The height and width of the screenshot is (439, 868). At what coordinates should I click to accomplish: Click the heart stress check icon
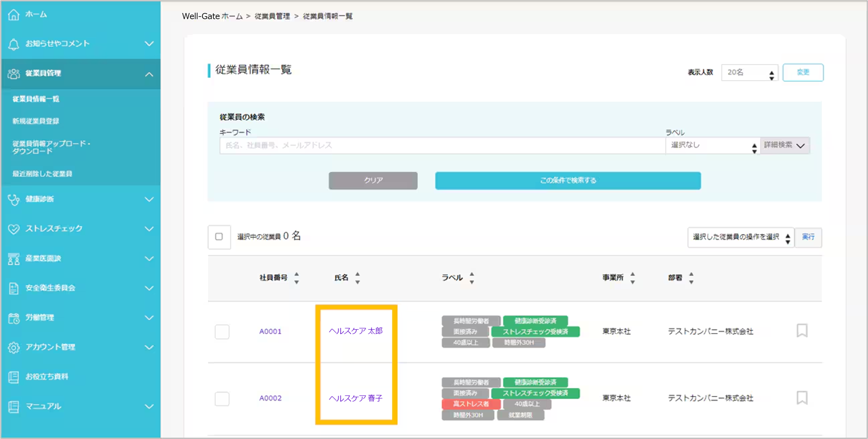coord(13,229)
